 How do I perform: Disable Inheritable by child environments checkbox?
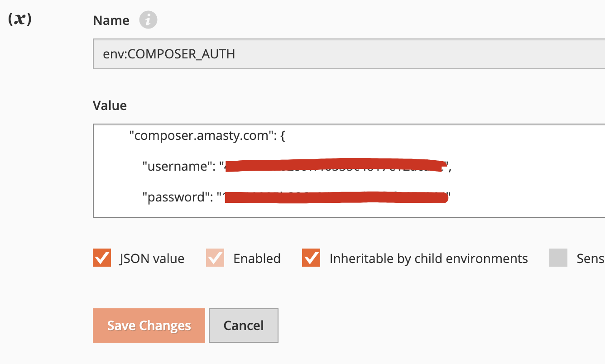[311, 258]
